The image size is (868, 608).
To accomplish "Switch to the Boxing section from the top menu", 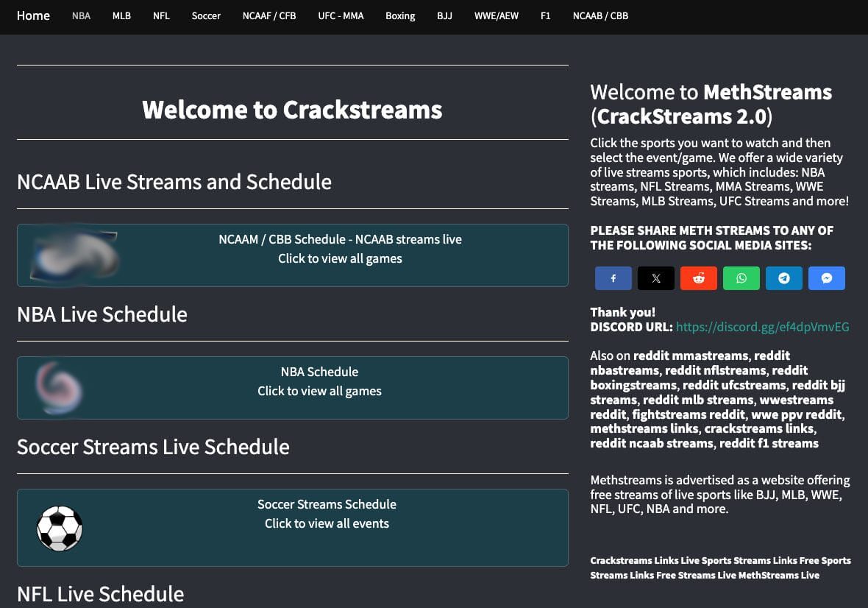I will (400, 15).
